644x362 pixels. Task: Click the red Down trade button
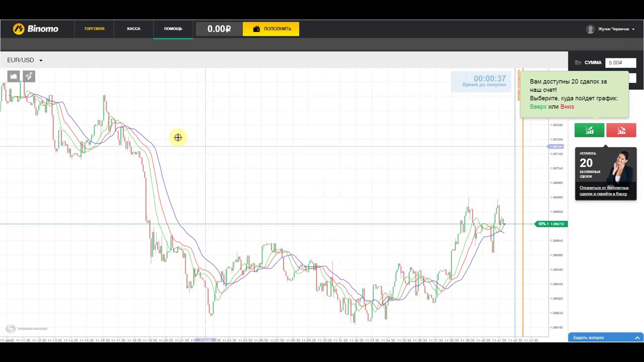tap(621, 131)
